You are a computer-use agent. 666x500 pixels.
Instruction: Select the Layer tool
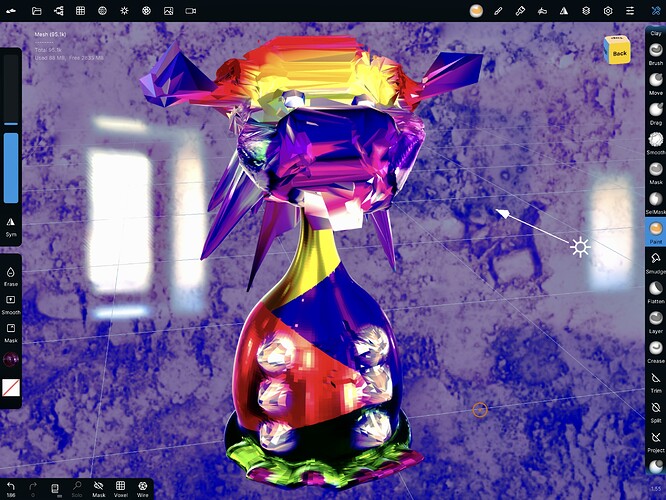click(656, 322)
